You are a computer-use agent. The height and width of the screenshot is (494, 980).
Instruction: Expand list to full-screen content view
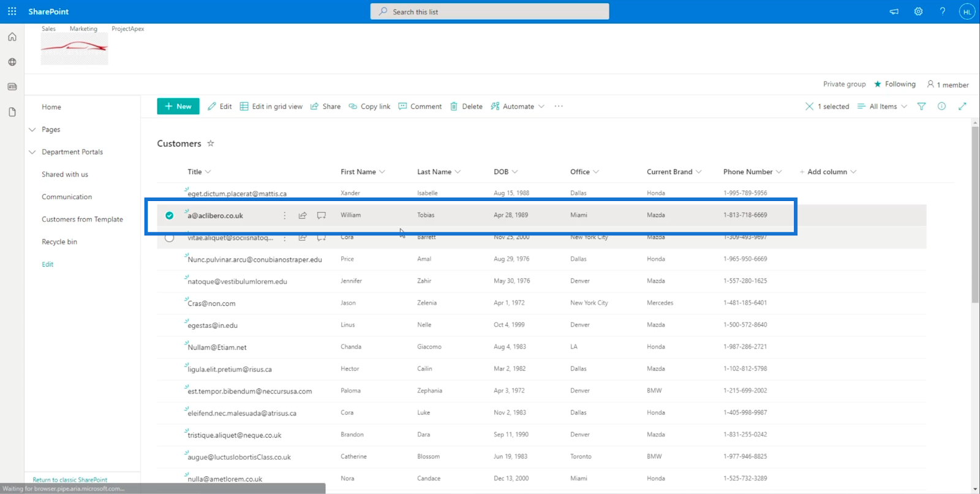(962, 107)
